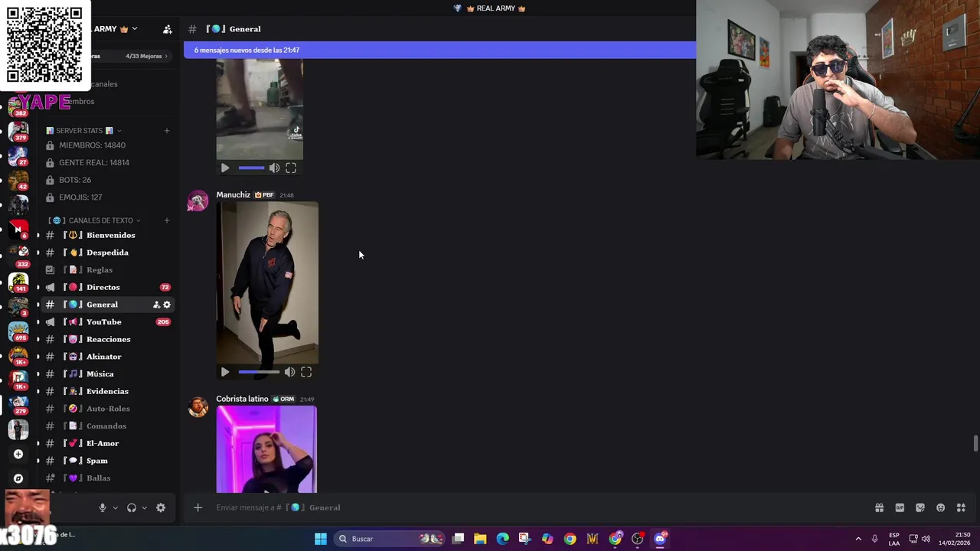Open the sticker picker
This screenshot has width=980, height=551.
click(x=920, y=507)
